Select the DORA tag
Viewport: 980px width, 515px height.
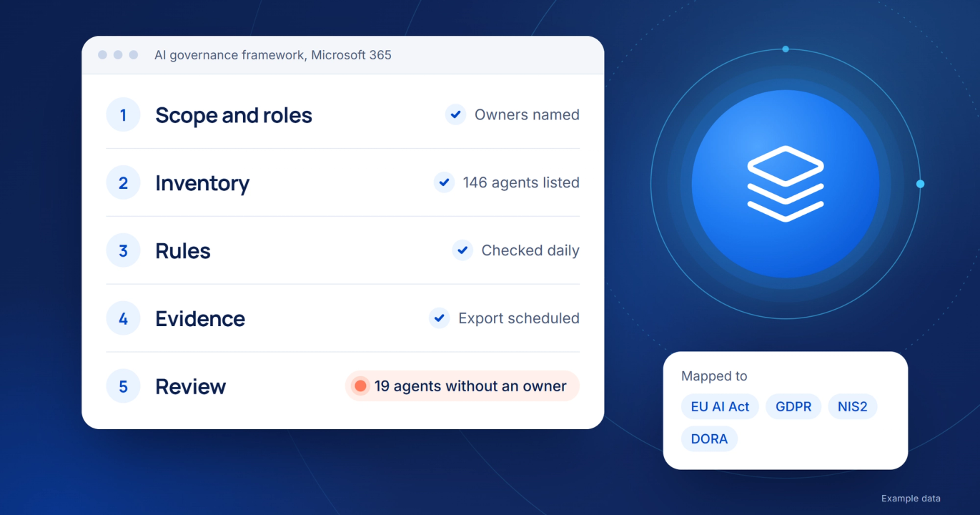709,438
